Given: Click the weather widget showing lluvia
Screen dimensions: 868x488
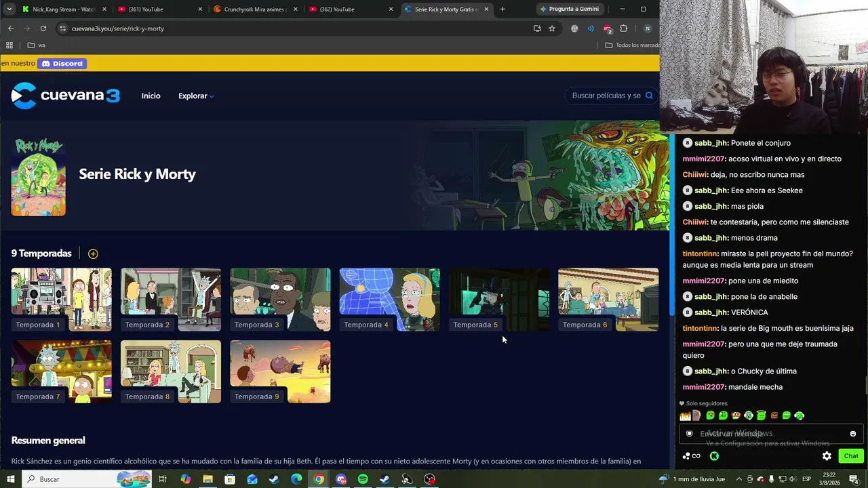Looking at the screenshot, I should click(690, 479).
